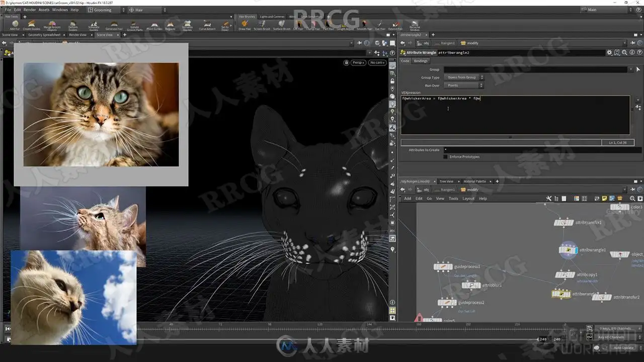
Task: Open the Hair radial menu dropdown
Action: tap(148, 10)
